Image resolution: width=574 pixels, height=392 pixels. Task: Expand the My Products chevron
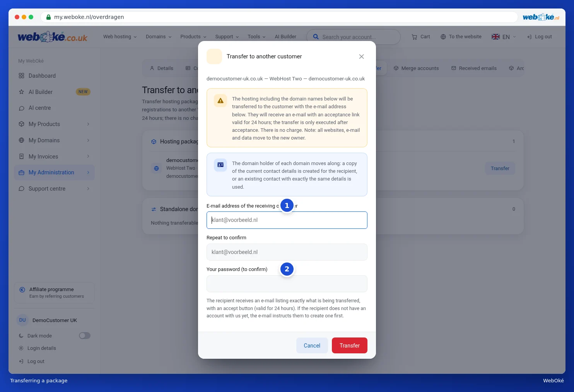88,124
